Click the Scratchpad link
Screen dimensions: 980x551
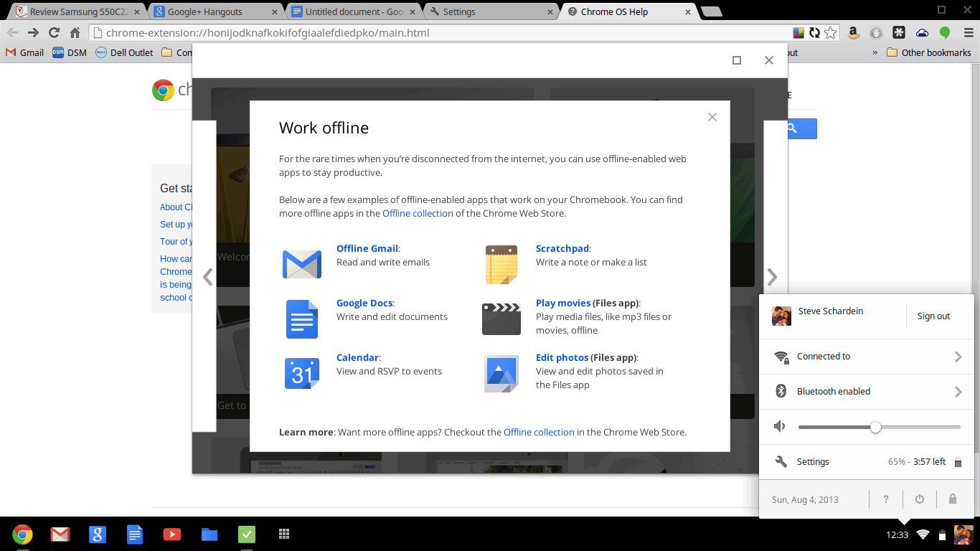(562, 248)
